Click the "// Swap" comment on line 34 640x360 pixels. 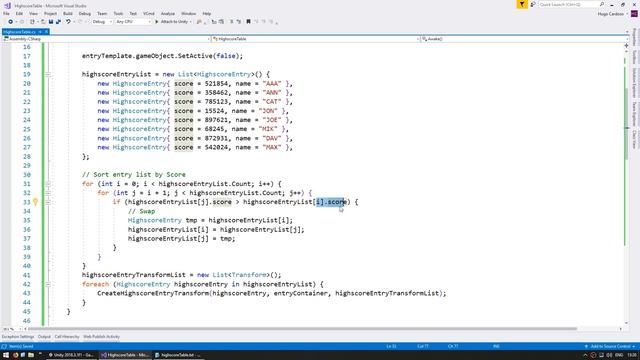click(141, 211)
